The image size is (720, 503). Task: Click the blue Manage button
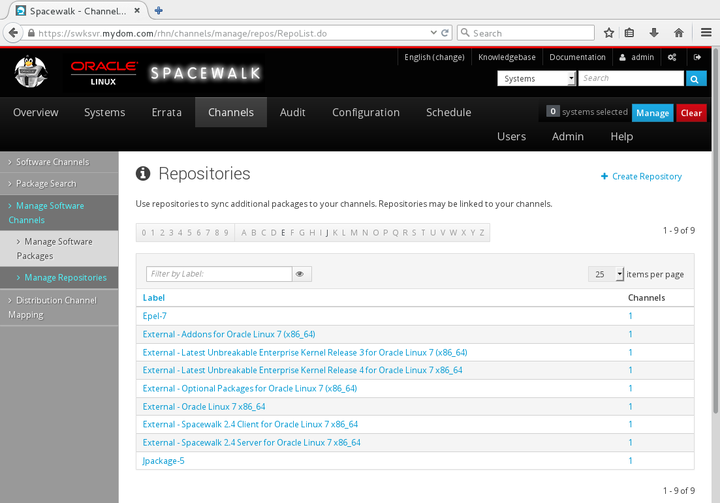[652, 113]
